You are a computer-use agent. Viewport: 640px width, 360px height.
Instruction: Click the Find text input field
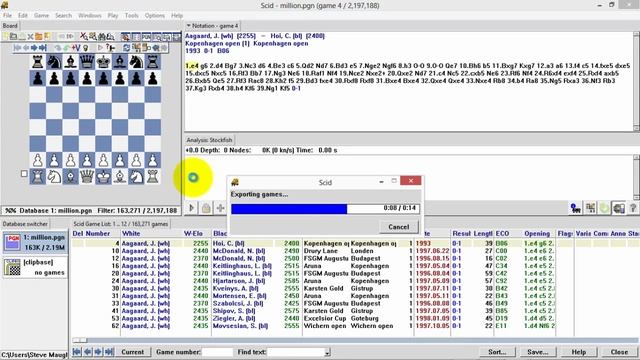click(296, 352)
